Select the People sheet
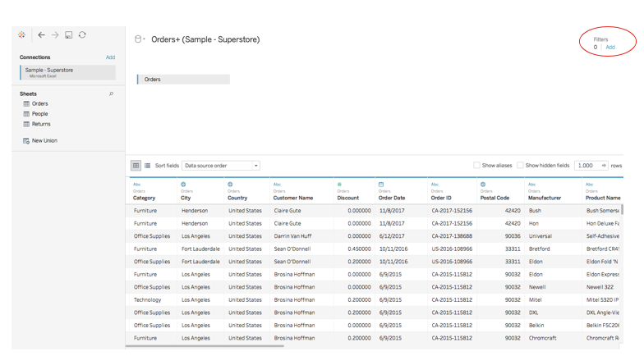The image size is (644, 356). (39, 114)
